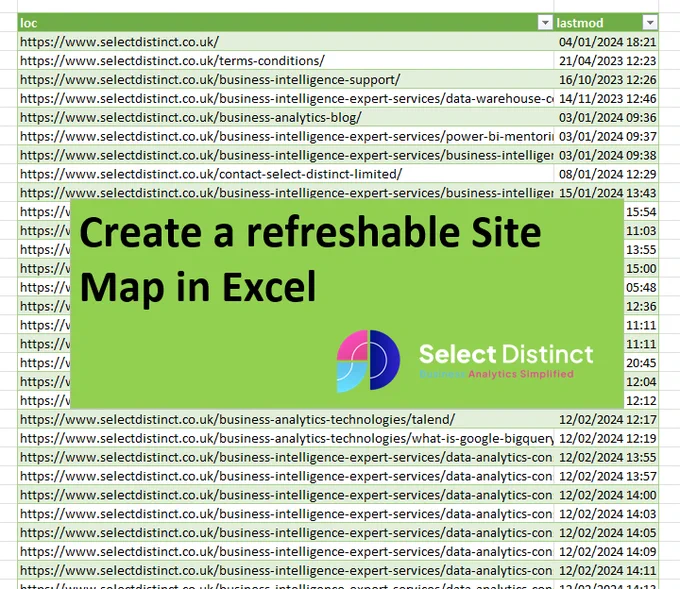Image resolution: width=680 pixels, height=589 pixels.
Task: Click the URL cell in the 03/01/2024 09:38 row
Action: (x=285, y=155)
